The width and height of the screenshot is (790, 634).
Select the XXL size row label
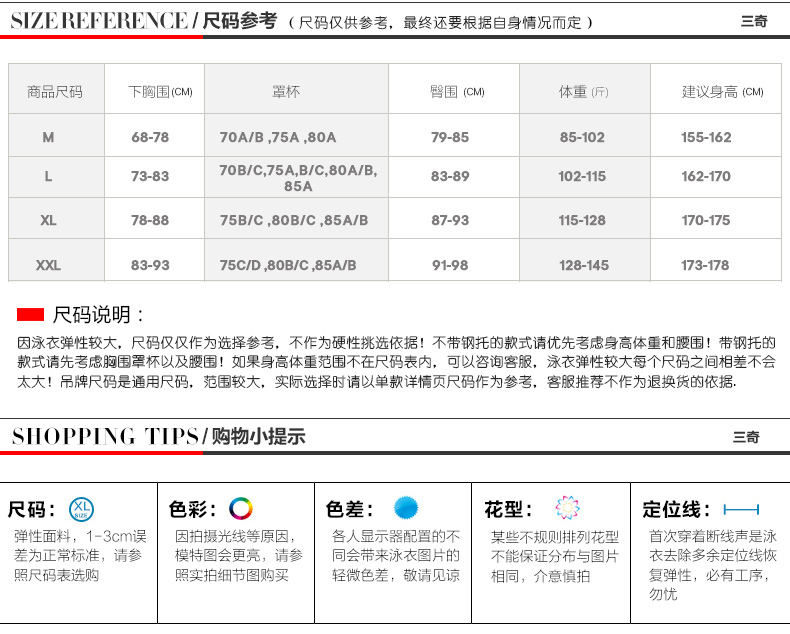(48, 265)
